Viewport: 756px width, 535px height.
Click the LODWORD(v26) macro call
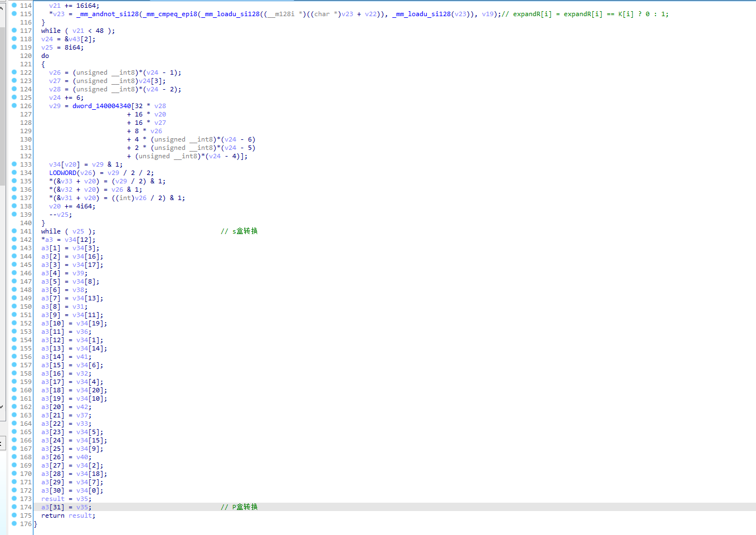pyautogui.click(x=72, y=173)
